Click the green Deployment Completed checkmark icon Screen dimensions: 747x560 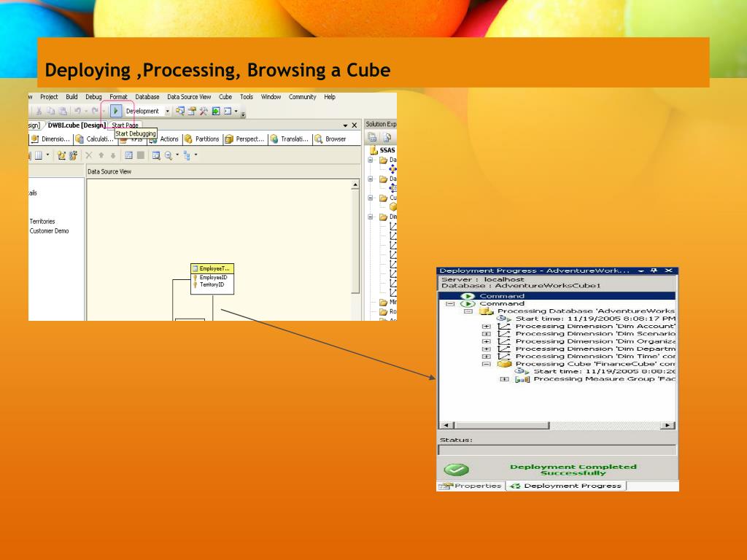pos(456,470)
